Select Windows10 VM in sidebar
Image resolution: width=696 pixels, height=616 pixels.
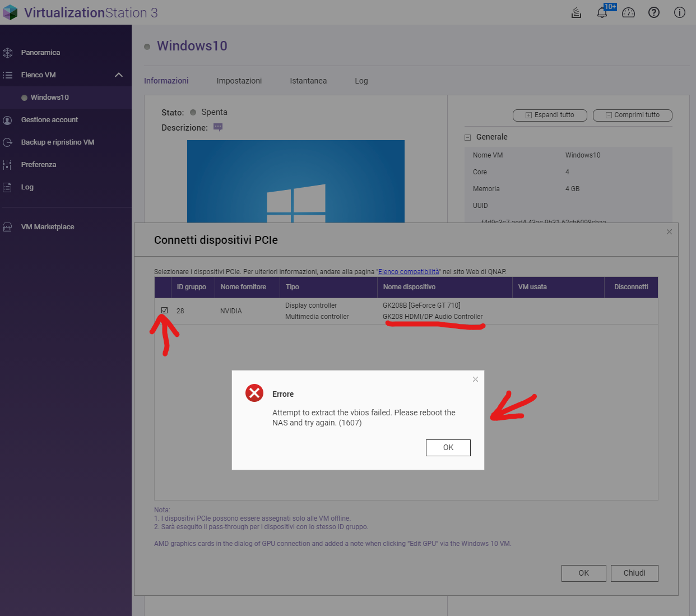50,98
